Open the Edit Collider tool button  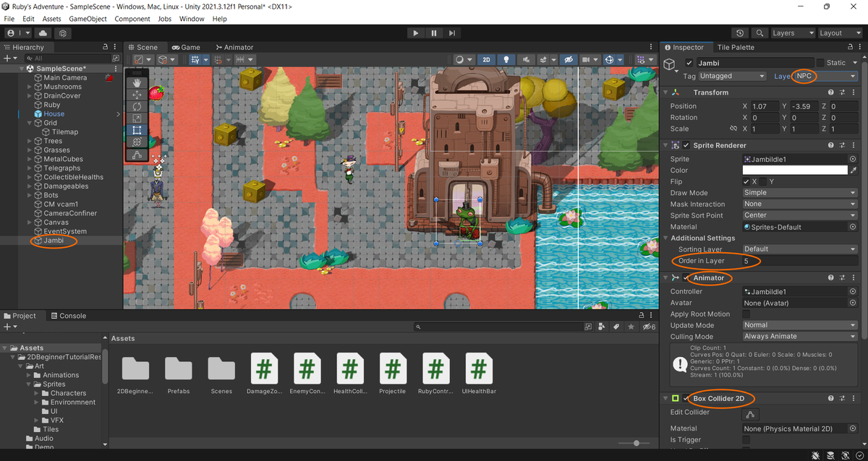750,414
